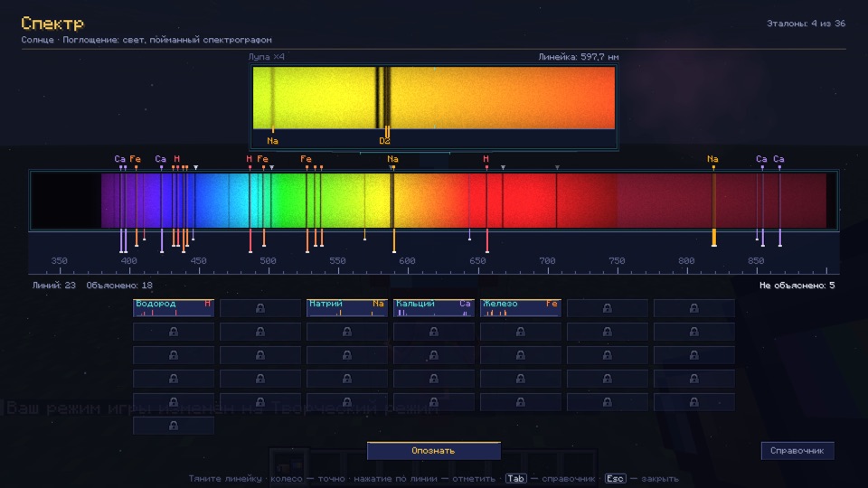Click the 'Лупа ×4' label
868x488 pixels.
pos(266,57)
